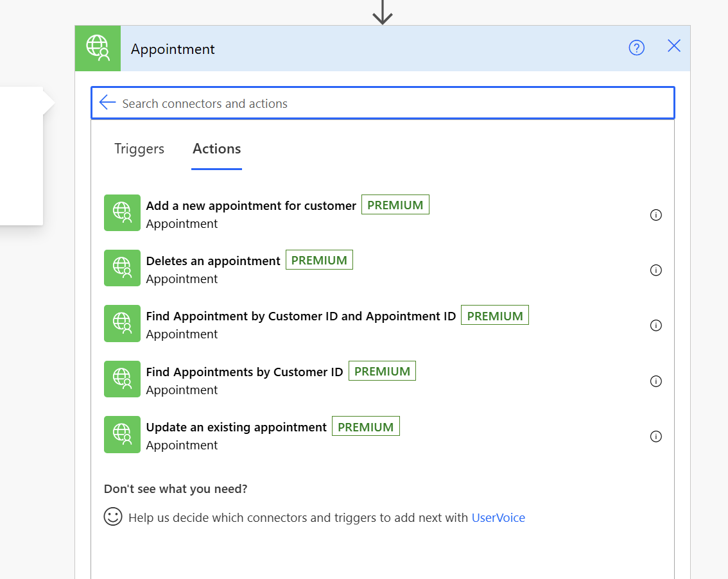Screen dimensions: 728x579
Task: Open help via the question mark icon
Action: tap(636, 48)
